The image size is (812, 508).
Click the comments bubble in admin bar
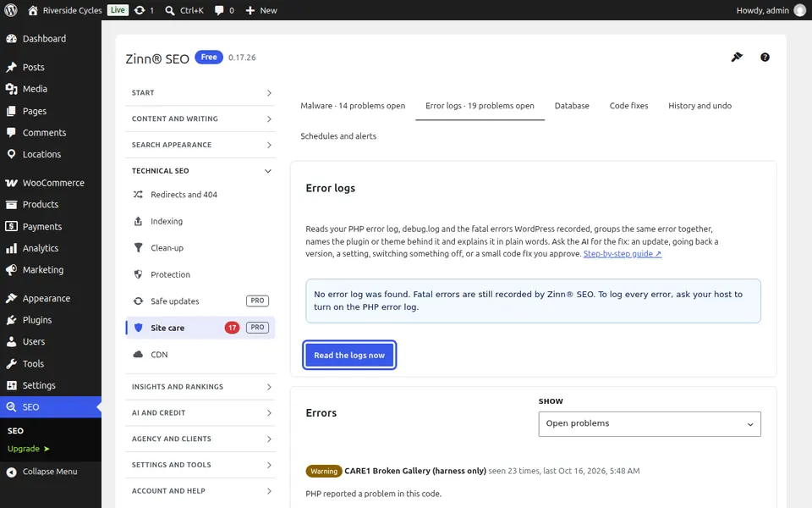224,10
